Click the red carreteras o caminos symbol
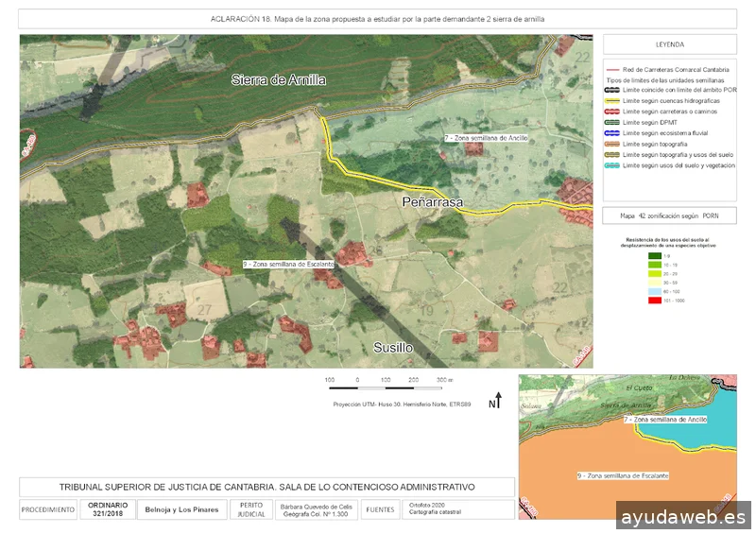Image resolution: width=756 pixels, height=534 pixels. 612,112
